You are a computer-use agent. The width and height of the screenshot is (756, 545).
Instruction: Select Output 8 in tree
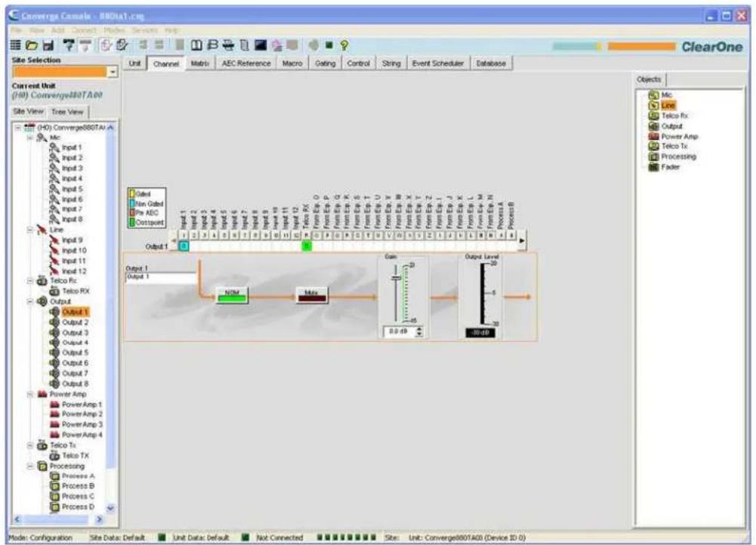69,384
